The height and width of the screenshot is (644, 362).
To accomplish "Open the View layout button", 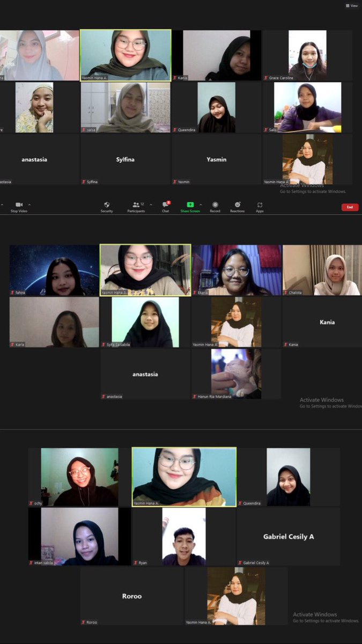I will pyautogui.click(x=352, y=5).
